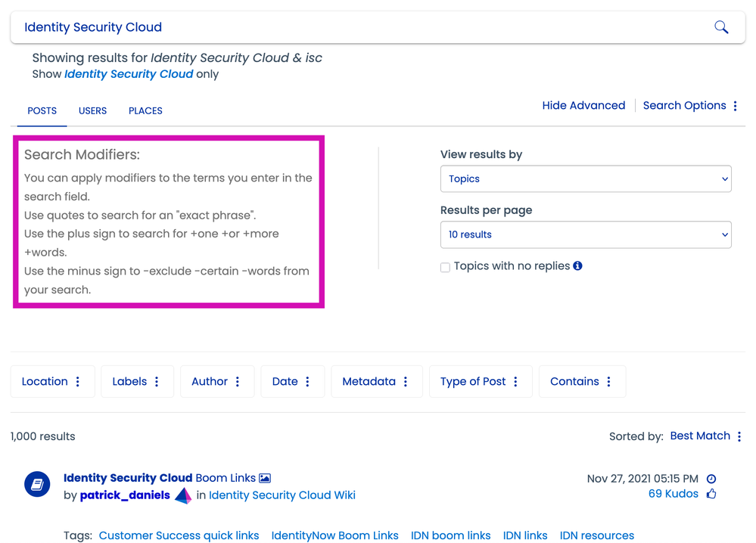Screen dimensions: 756x543
Task: Click the thumbs-up kudos icon
Action: tap(711, 495)
